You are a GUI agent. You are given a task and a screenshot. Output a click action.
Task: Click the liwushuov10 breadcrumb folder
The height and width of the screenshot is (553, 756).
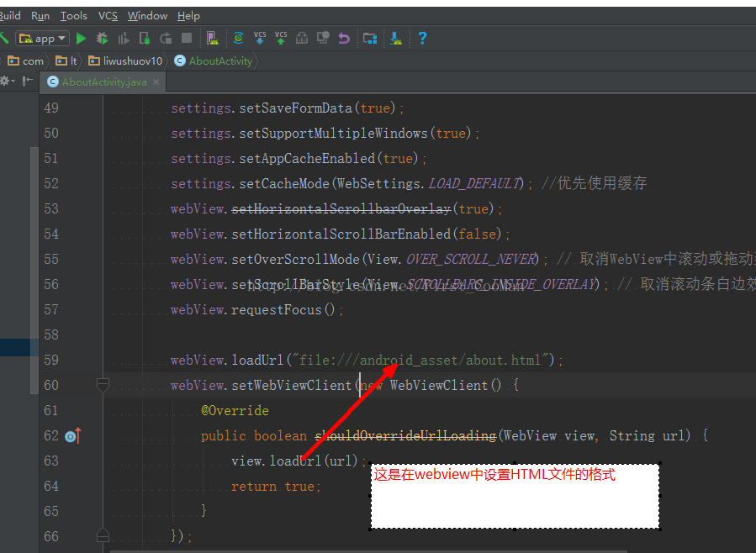pyautogui.click(x=126, y=61)
